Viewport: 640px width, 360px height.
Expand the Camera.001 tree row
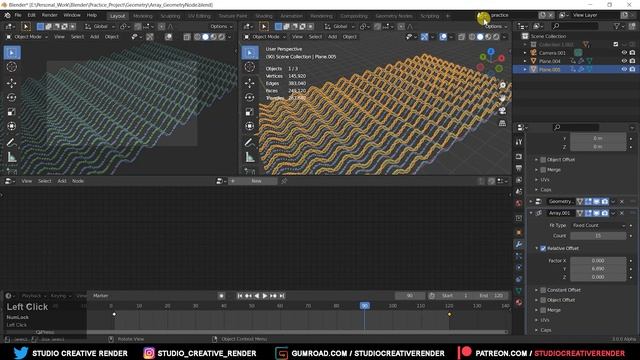tap(525, 53)
